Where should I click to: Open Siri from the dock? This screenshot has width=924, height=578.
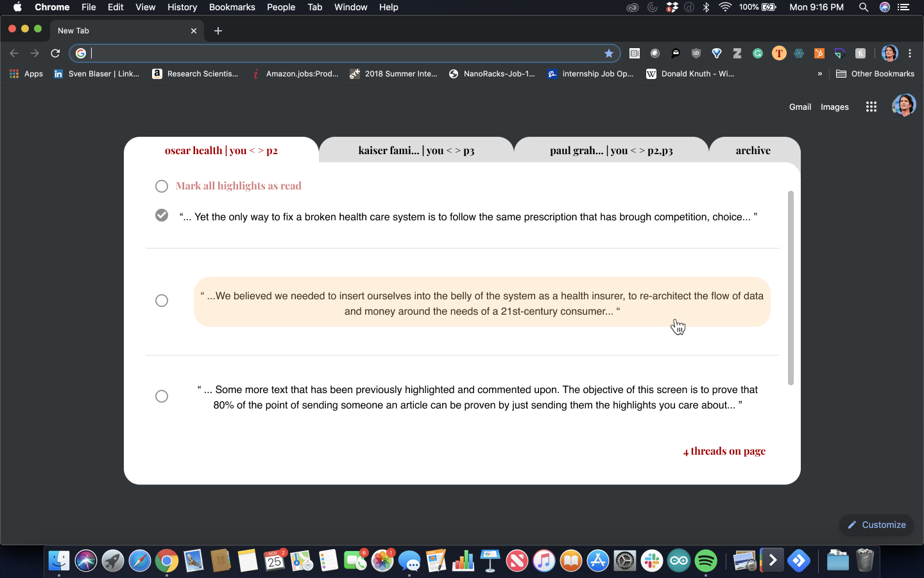pyautogui.click(x=86, y=561)
